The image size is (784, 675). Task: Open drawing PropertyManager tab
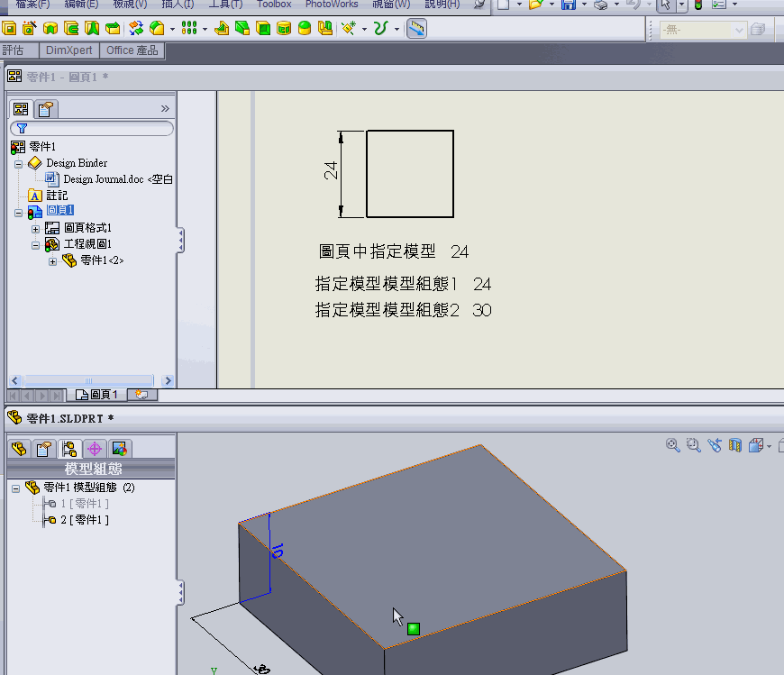(x=46, y=108)
